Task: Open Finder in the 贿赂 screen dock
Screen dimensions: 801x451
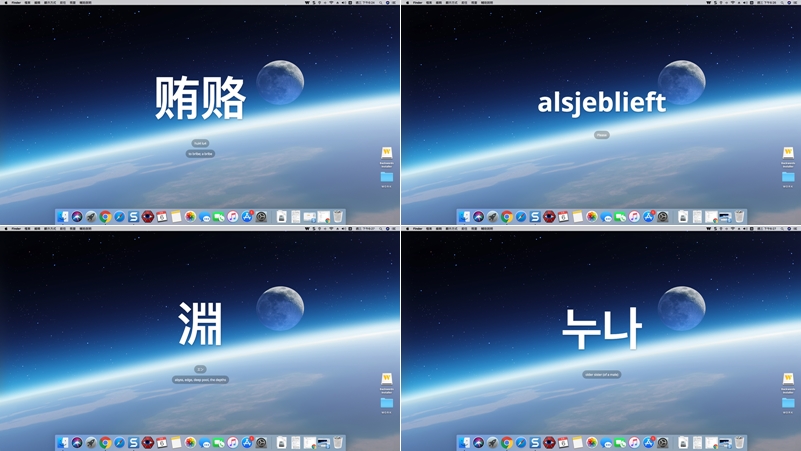Action: (x=63, y=217)
